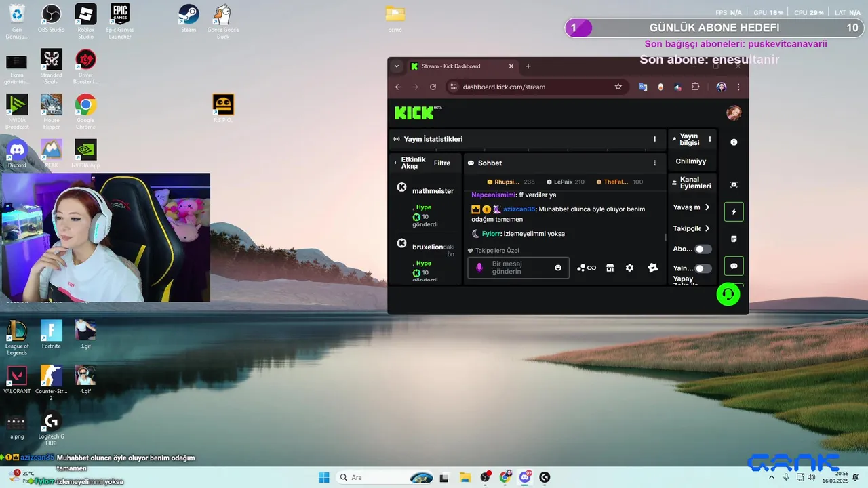This screenshot has width=868, height=488.
Task: Open Discord desktop icon
Action: tap(17, 153)
